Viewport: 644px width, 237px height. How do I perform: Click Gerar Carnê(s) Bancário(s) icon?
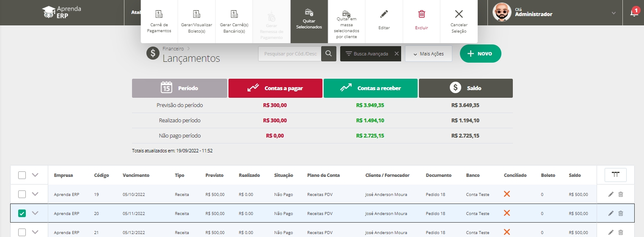coord(234,14)
